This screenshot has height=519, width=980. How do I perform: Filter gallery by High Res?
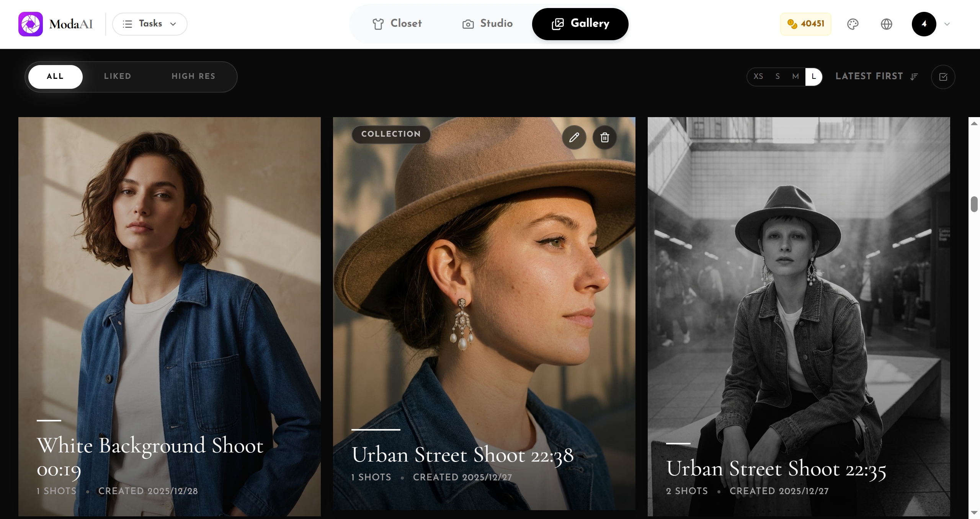coord(193,77)
